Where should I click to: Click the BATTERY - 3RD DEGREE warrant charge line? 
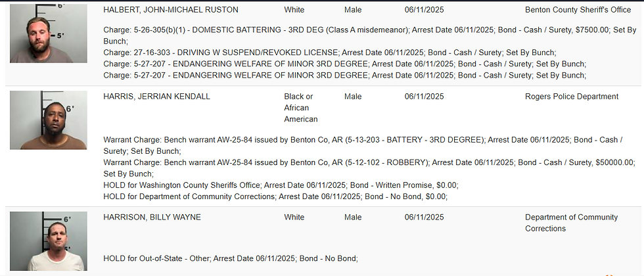pyautogui.click(x=363, y=145)
